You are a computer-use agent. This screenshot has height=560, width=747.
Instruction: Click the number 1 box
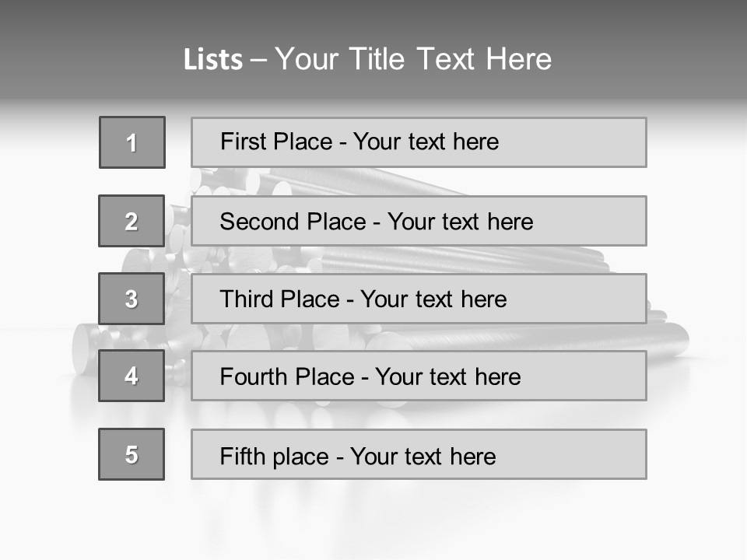click(132, 142)
